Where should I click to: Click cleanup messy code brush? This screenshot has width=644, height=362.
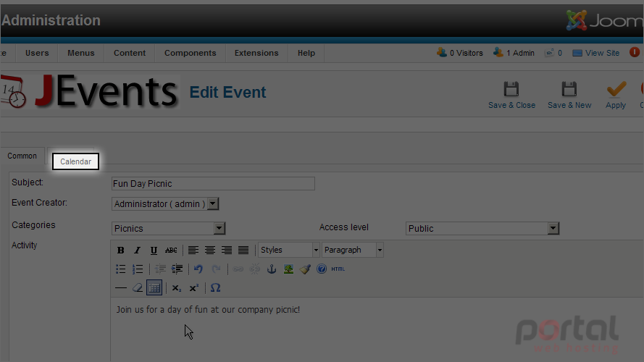tap(305, 269)
